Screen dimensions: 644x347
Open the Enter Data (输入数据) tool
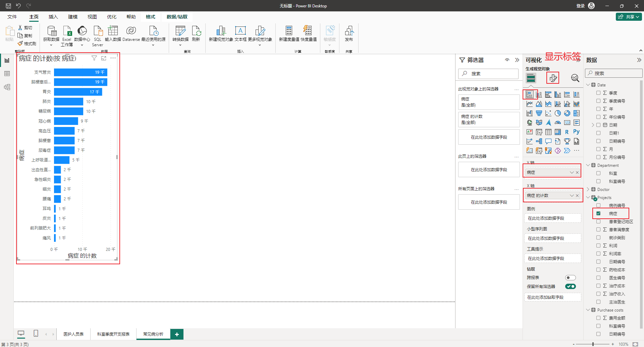(x=113, y=31)
